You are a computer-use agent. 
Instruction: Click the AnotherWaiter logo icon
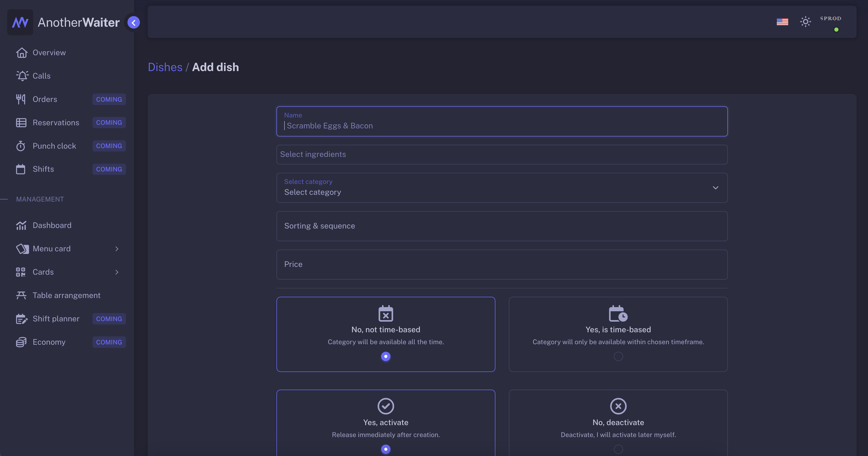[20, 22]
